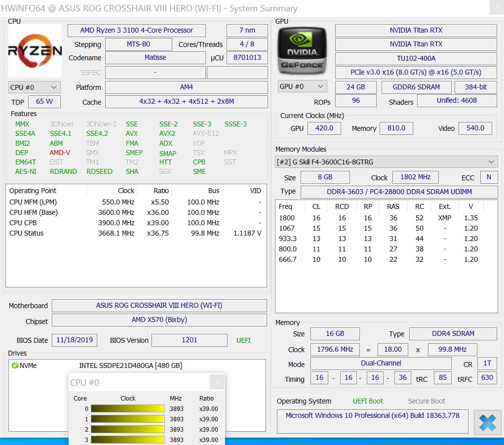This screenshot has width=504, height=445.
Task: Click the AMD-V feature flag
Action: (60, 153)
